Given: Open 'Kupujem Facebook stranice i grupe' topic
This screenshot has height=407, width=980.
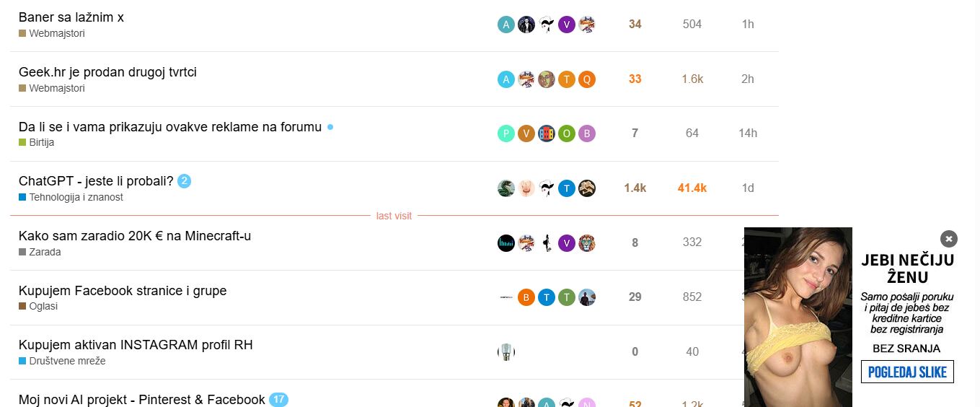Looking at the screenshot, I should 123,291.
